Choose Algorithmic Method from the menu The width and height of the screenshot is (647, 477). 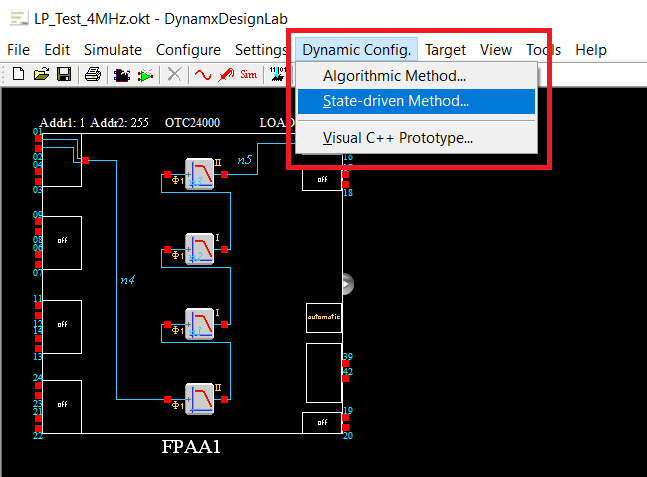click(394, 76)
